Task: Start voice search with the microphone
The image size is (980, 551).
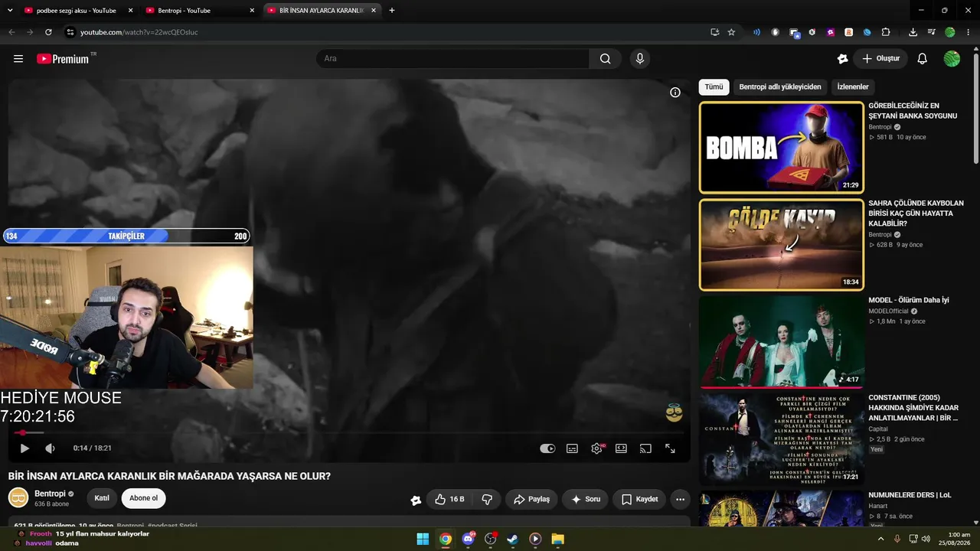Action: click(x=640, y=59)
